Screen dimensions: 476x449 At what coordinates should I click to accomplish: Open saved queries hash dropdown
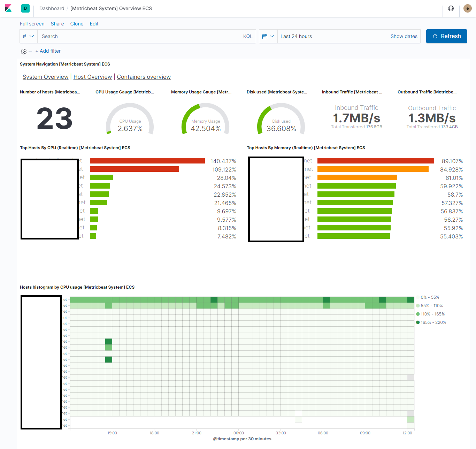(x=29, y=36)
